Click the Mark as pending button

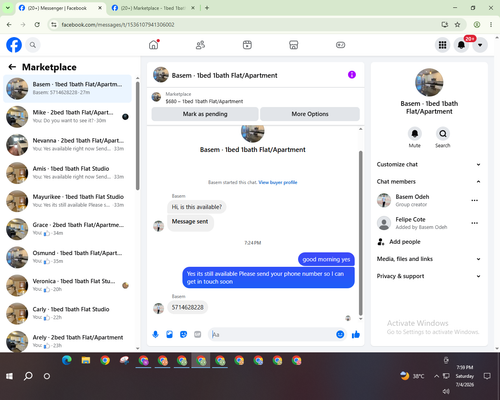tap(205, 114)
